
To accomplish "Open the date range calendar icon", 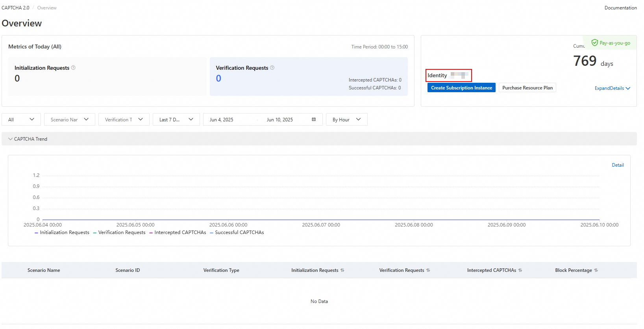I will 314,119.
